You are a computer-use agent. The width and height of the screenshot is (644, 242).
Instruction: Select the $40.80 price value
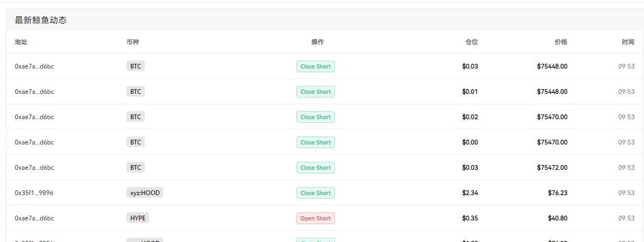[557, 218]
